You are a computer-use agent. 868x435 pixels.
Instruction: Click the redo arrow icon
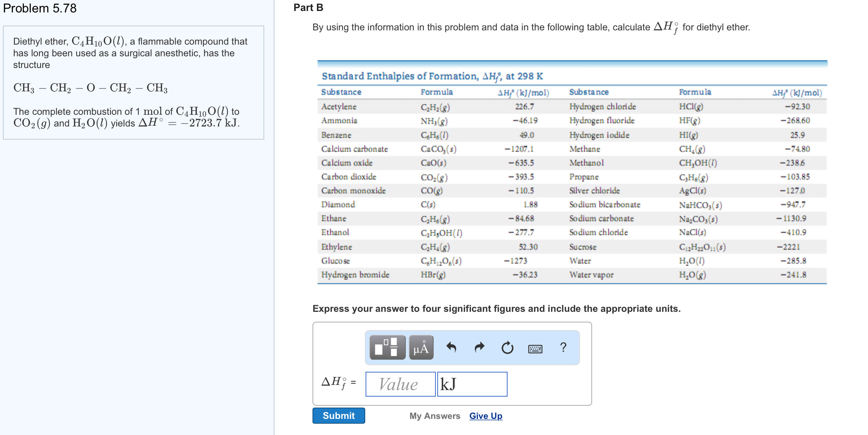point(479,347)
